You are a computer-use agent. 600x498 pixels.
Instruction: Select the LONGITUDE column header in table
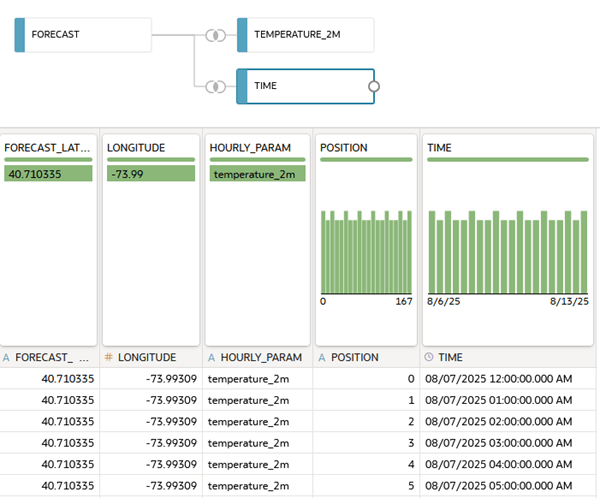pos(151,358)
